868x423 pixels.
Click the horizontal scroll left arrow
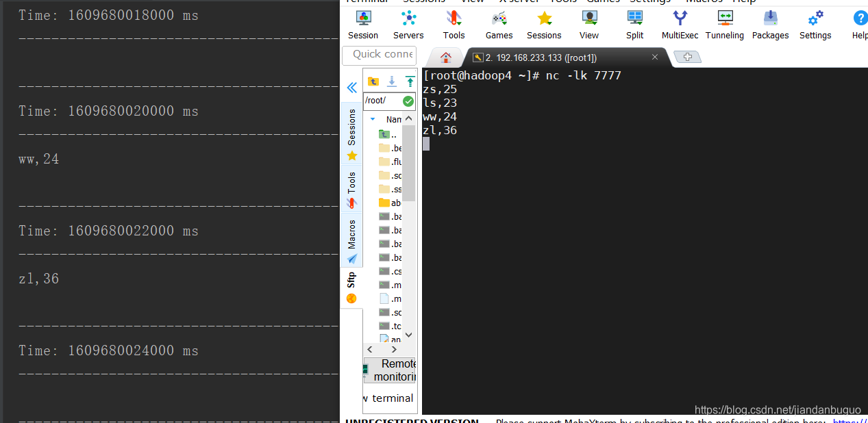point(371,350)
